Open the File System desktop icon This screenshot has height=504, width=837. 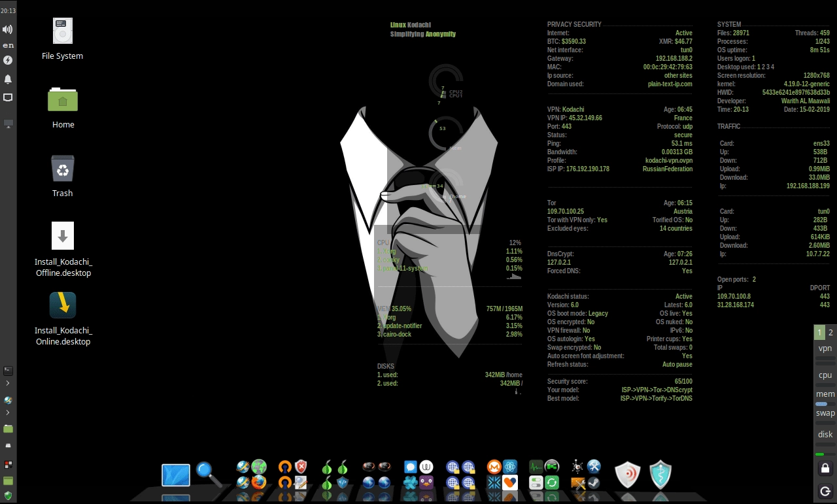pos(63,31)
